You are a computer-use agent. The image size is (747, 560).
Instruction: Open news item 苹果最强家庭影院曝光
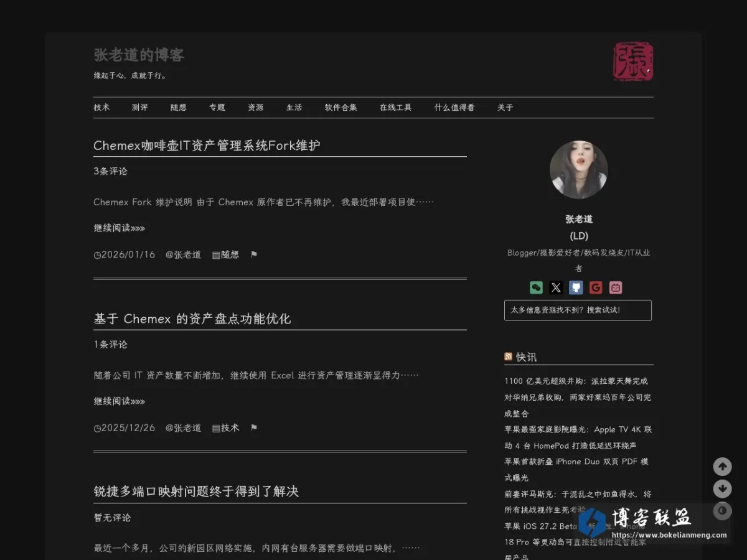click(578, 437)
